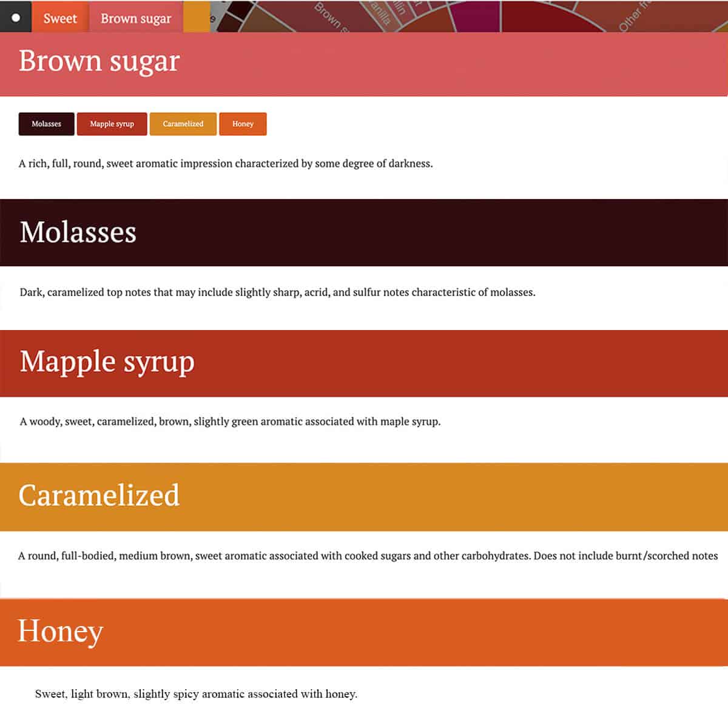
Task: Click the Brown sugar section header
Action: click(x=364, y=64)
